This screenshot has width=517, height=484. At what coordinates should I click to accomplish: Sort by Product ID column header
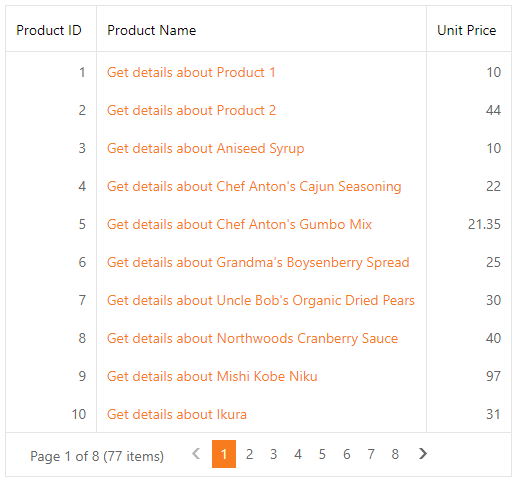point(51,29)
